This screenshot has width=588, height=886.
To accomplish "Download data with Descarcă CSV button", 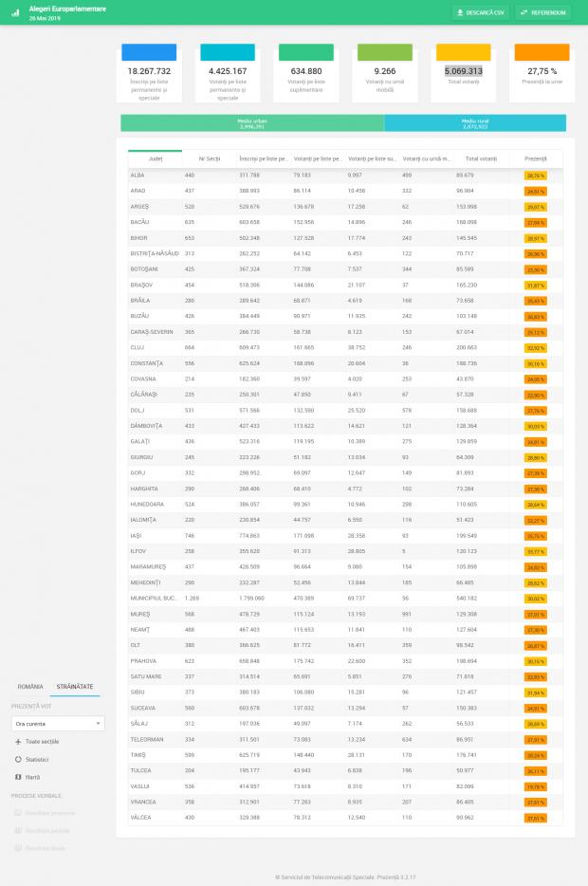I will 480,13.
